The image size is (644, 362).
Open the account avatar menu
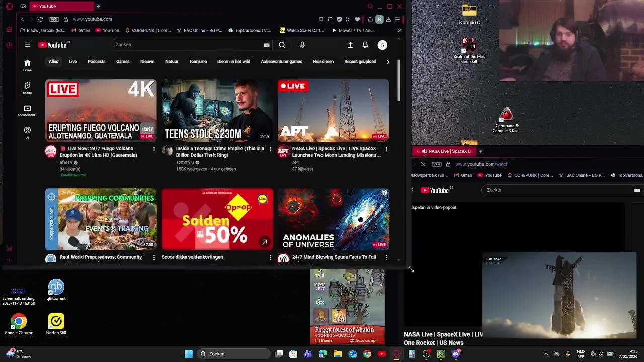coord(382,45)
